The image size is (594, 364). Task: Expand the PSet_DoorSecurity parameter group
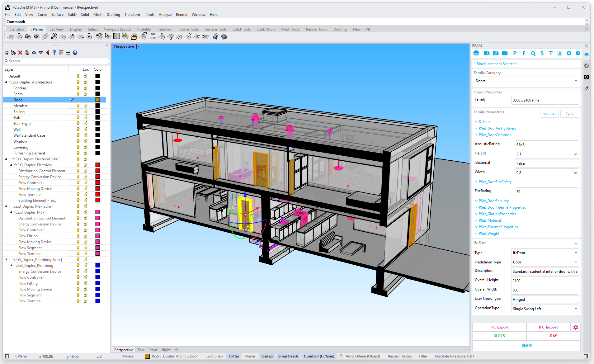tap(493, 201)
